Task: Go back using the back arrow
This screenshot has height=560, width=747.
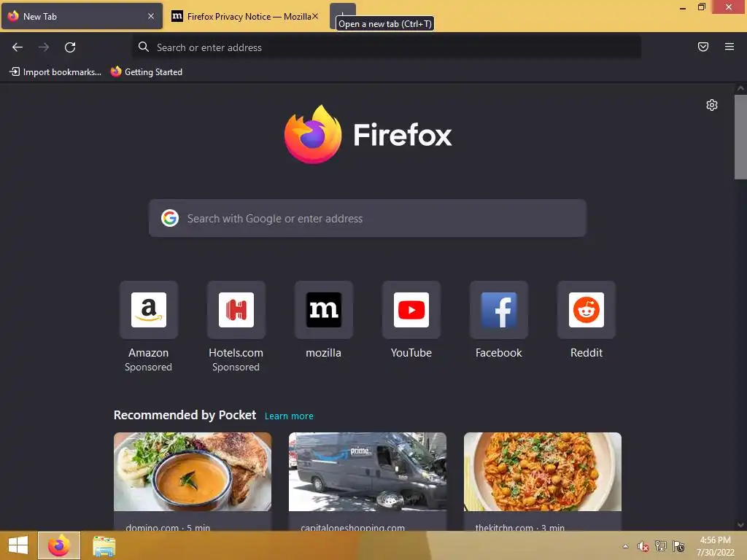Action: click(x=18, y=47)
